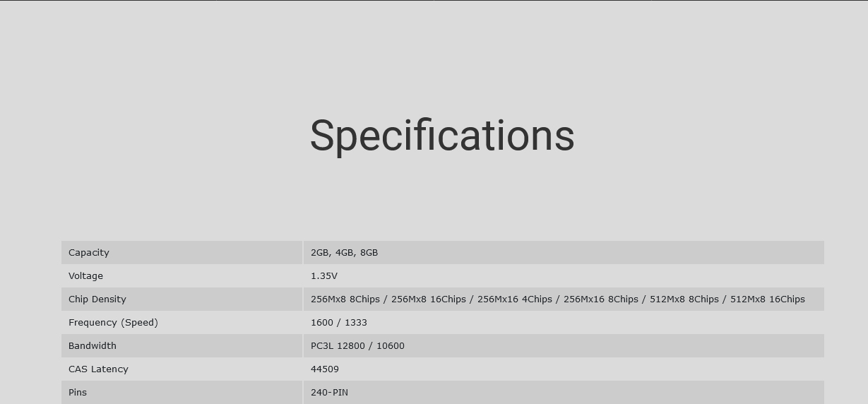868x404 pixels.
Task: Click the PC3L 12800 / 10600 value
Action: pyautogui.click(x=357, y=345)
